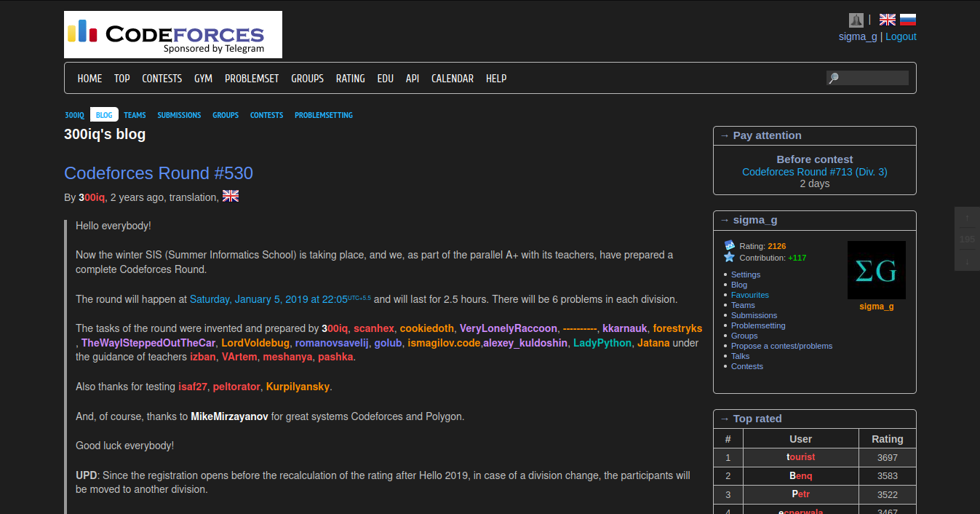Screen dimensions: 980x514
Task: Click the sigma_g link in header
Action: tap(858, 36)
